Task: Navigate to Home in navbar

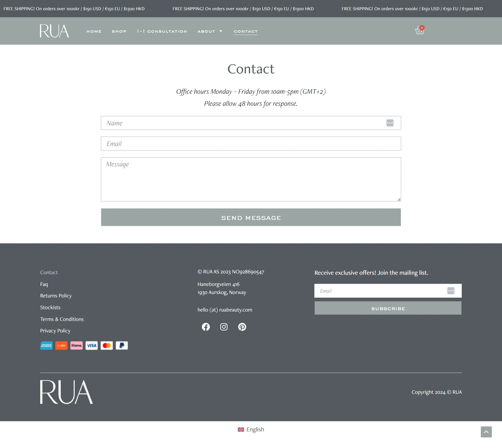Action: [x=94, y=31]
